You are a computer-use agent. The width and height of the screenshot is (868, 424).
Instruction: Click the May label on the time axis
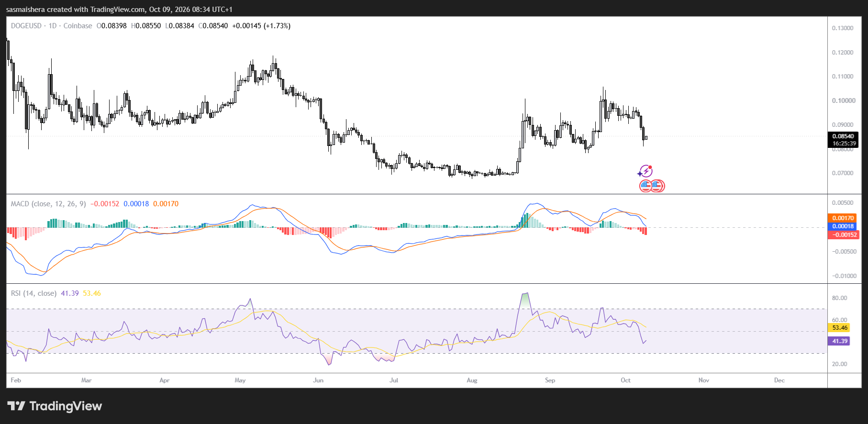tap(240, 380)
